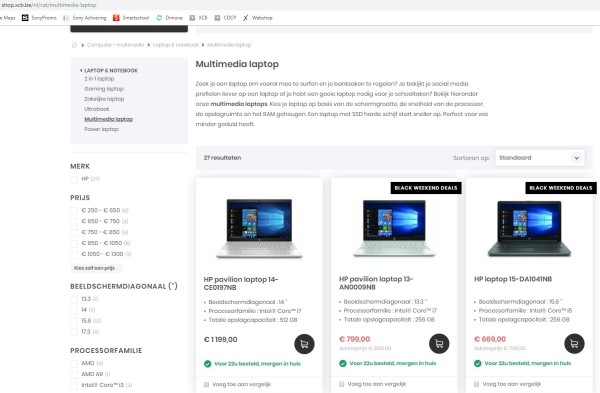Tick the AMD A9 processor filter
The height and width of the screenshot is (393, 600).
[x=74, y=374]
